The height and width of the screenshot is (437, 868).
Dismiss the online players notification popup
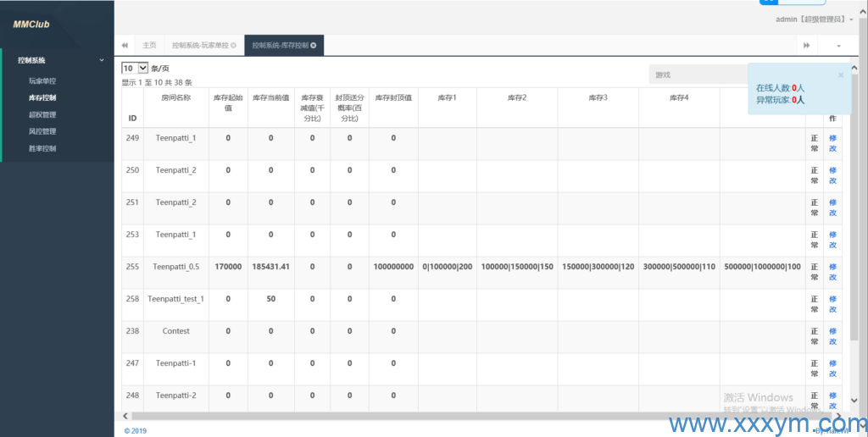pos(840,75)
